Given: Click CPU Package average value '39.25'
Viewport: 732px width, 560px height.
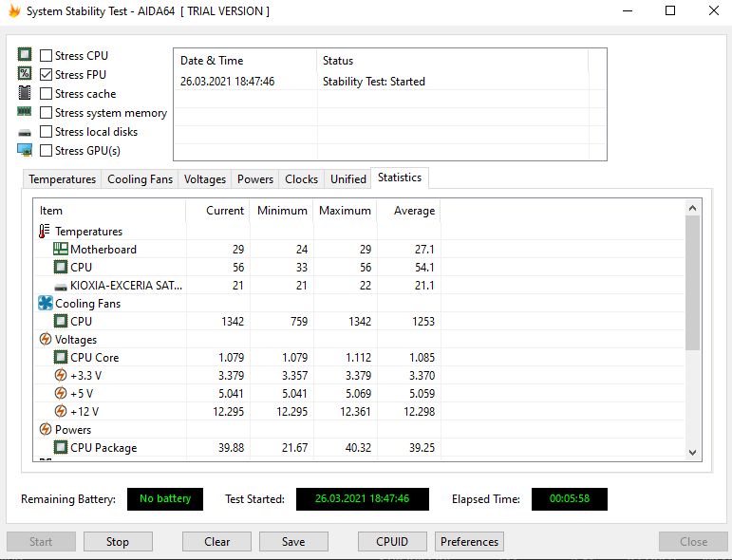Looking at the screenshot, I should click(x=422, y=448).
